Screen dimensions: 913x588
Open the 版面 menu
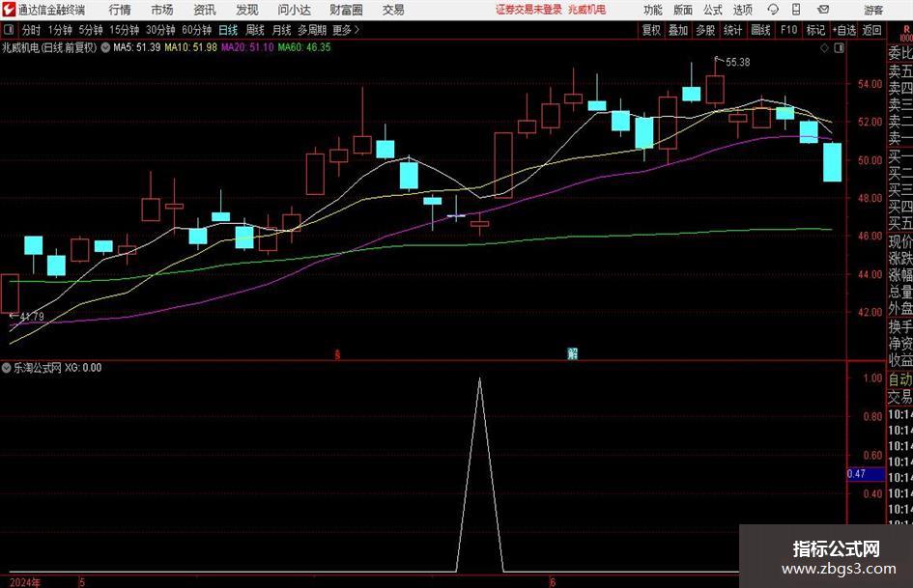pos(683,10)
